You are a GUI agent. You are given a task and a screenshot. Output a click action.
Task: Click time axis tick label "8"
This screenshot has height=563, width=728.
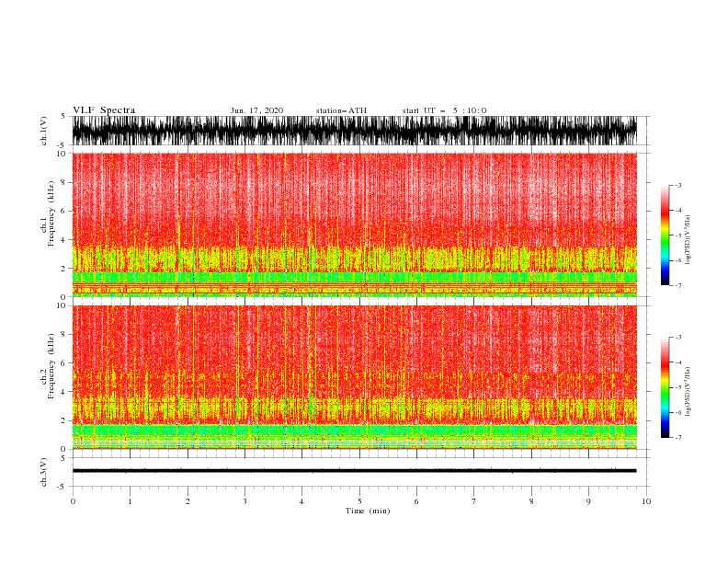[x=531, y=501]
